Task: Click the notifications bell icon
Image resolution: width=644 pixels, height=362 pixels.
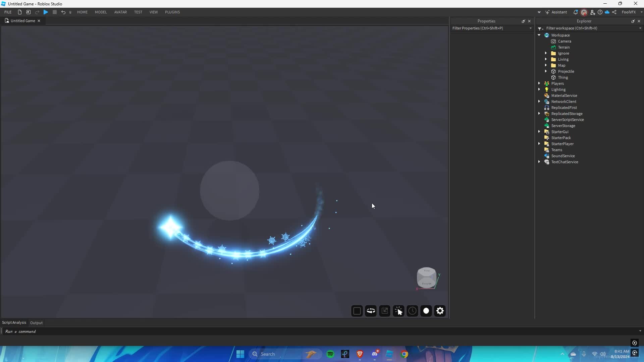Action: [576, 12]
